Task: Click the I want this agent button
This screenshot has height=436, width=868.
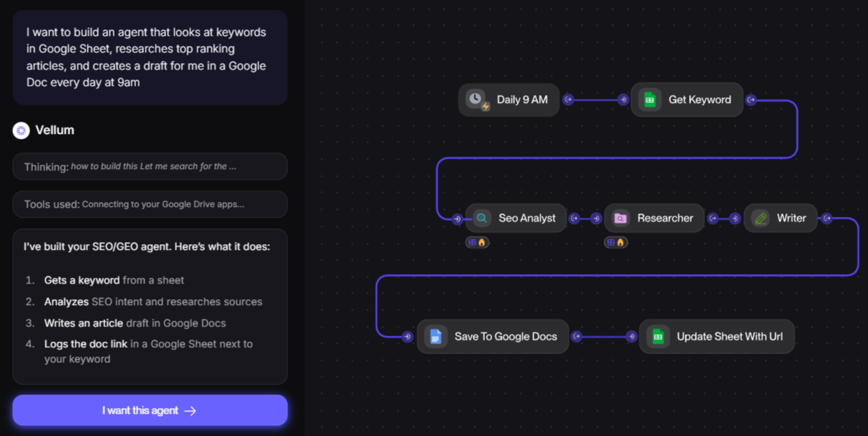Action: pyautogui.click(x=150, y=410)
